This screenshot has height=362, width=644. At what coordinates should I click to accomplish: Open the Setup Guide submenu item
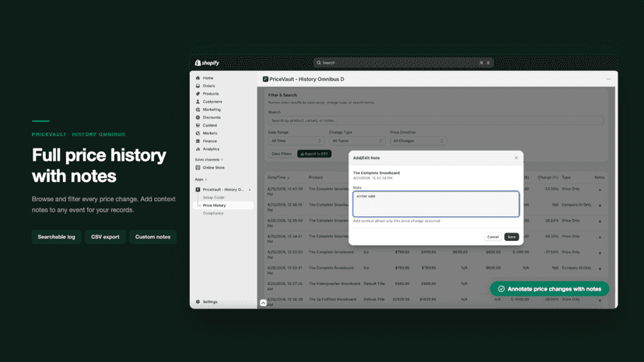click(x=214, y=197)
